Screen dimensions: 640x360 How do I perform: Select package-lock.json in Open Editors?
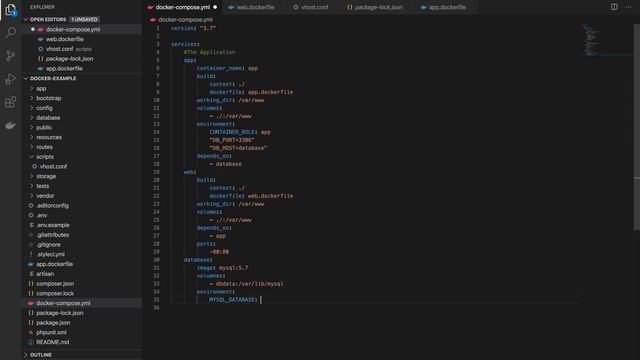click(82, 59)
